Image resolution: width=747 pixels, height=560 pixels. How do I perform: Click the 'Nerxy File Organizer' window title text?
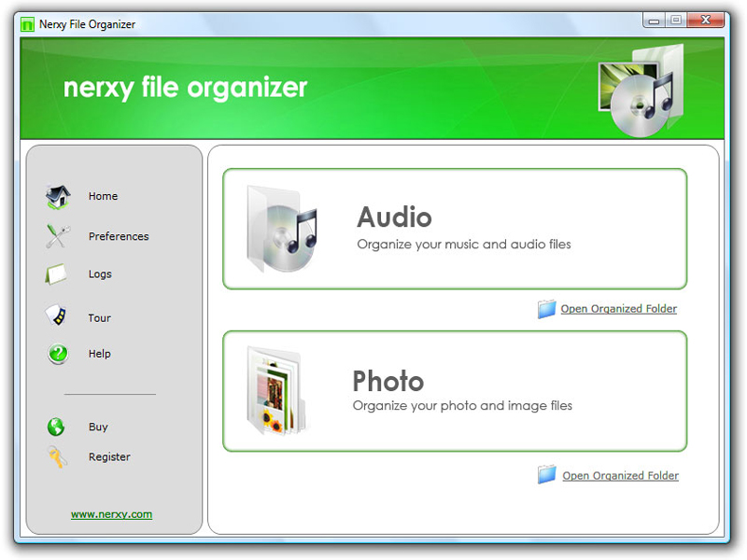pos(87,24)
